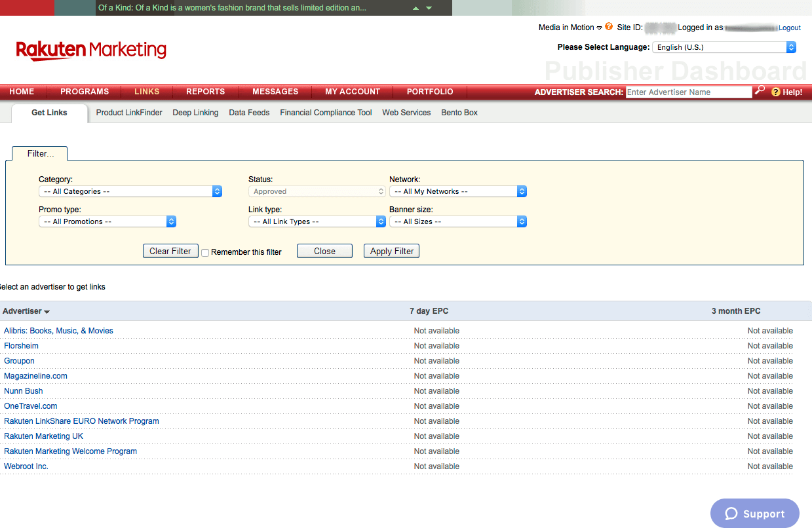Show previous ticker item with up arrow
This screenshot has height=528, width=812.
point(415,9)
